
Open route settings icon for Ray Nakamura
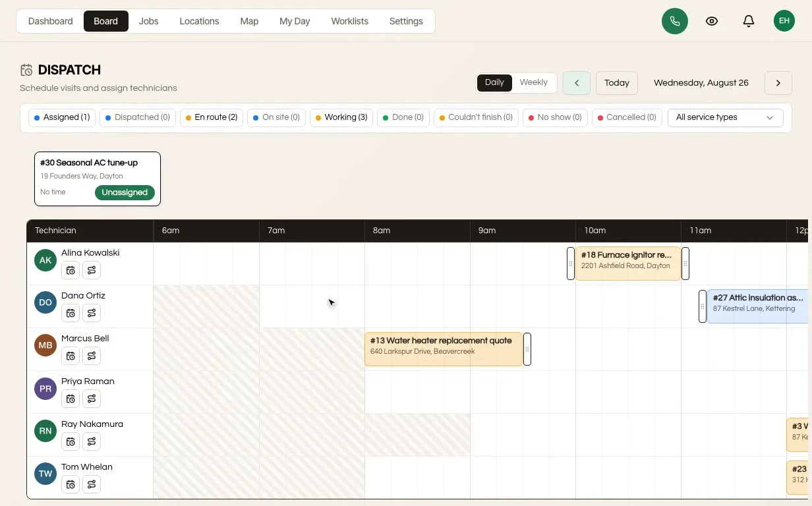[92, 441]
